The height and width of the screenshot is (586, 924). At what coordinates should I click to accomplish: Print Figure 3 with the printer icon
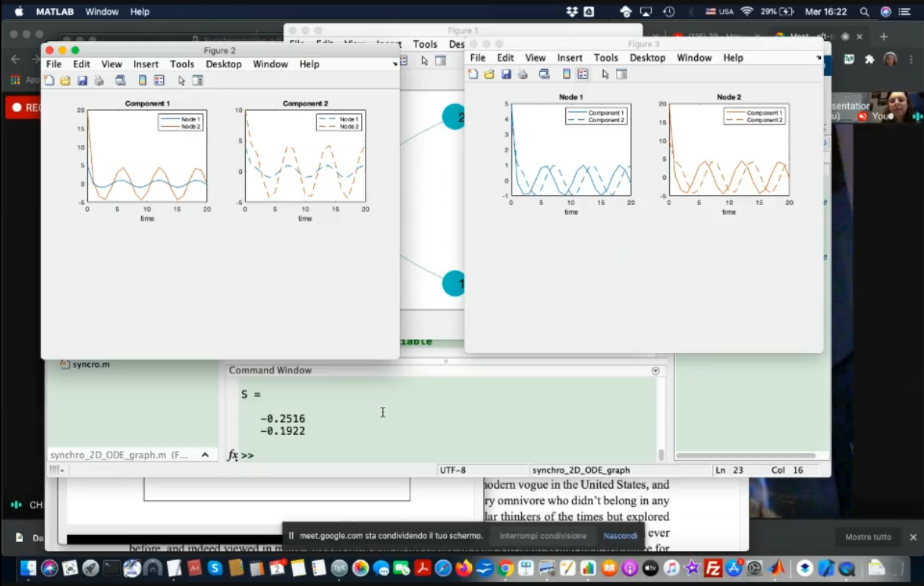(523, 74)
